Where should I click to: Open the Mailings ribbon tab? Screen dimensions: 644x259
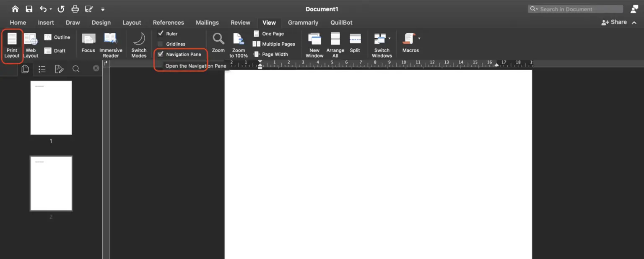point(208,23)
